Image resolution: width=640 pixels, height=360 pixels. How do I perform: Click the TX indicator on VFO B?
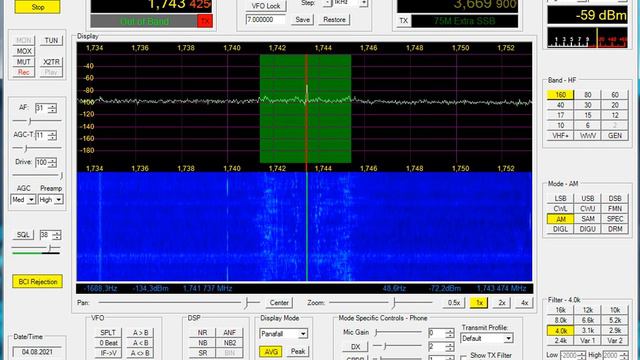404,21
